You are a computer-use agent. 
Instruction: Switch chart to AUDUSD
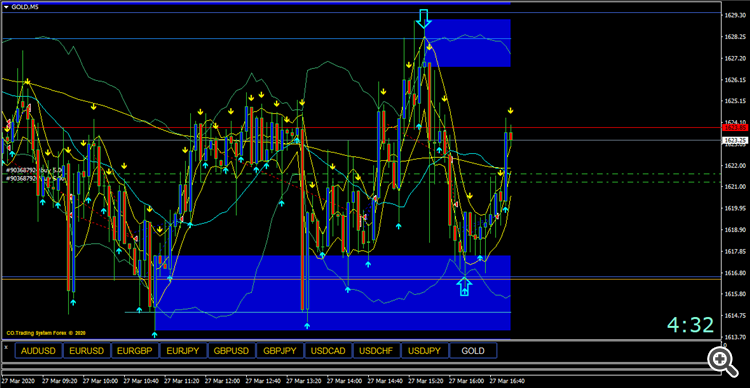pos(38,351)
